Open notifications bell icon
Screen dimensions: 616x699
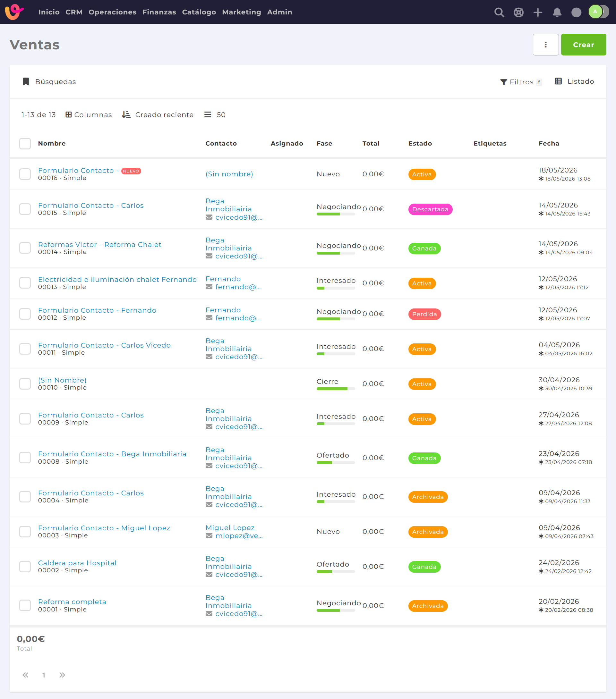(x=557, y=12)
